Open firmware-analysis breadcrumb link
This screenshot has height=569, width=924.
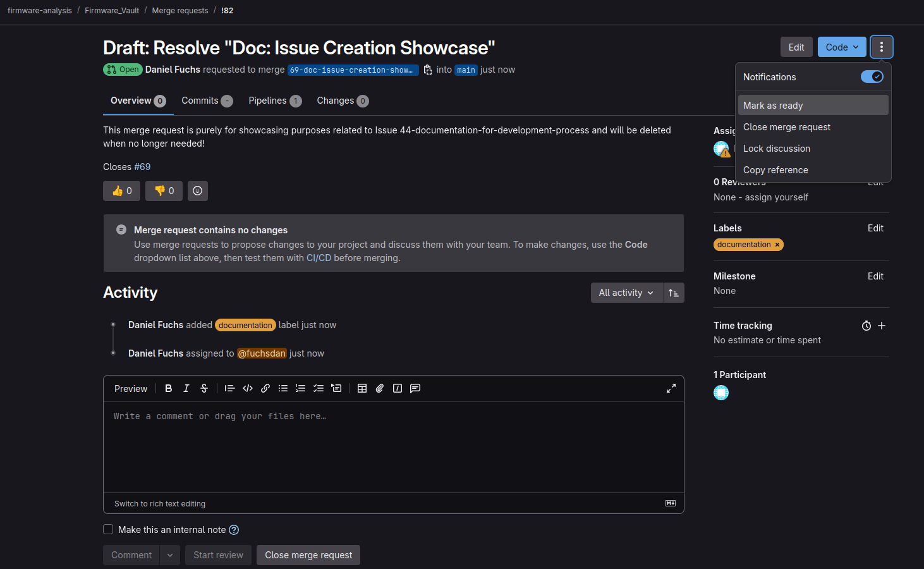coord(40,11)
